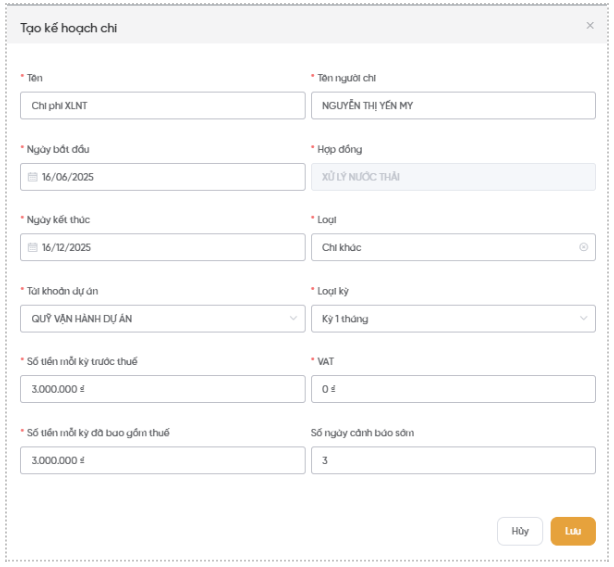Viewport: 614px width, 567px height.
Task: Click the disabled Hợp đồng field
Action: [453, 177]
